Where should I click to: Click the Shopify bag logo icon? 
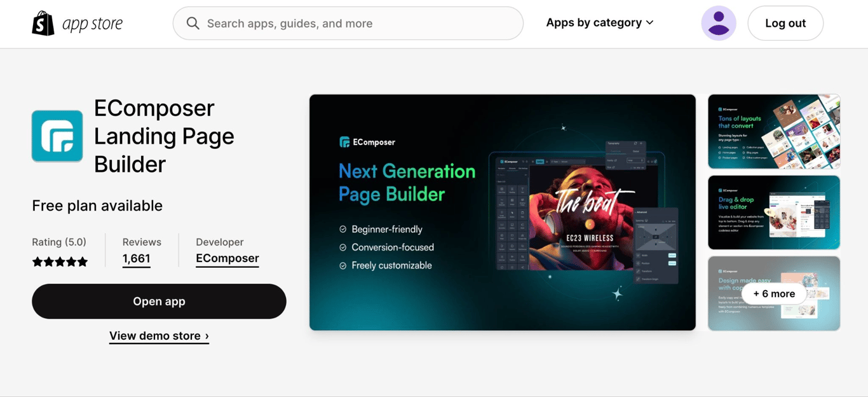43,24
